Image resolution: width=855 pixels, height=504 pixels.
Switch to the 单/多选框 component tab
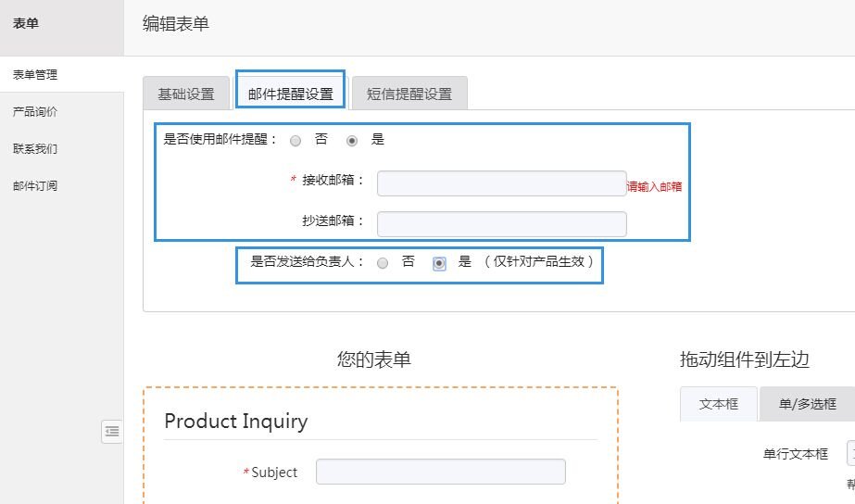point(807,404)
